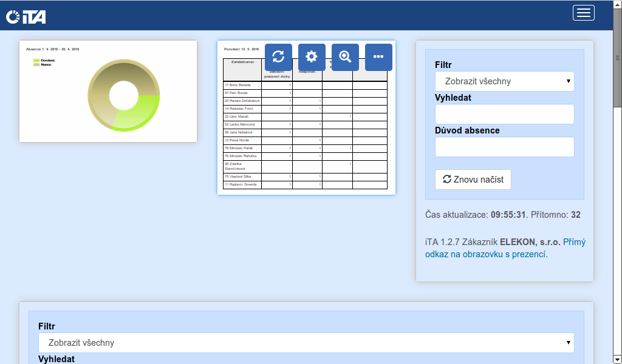Open the three-dots more options button
The width and height of the screenshot is (622, 364).
pyautogui.click(x=378, y=57)
